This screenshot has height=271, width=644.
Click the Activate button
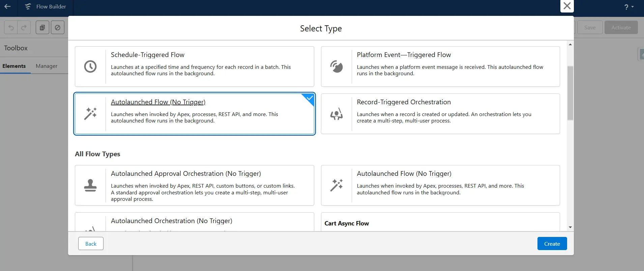(621, 27)
